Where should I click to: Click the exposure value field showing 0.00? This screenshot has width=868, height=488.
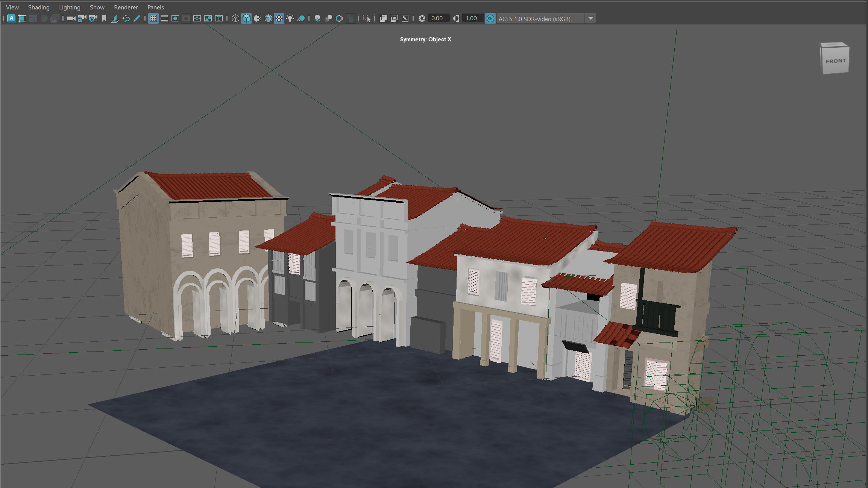[x=437, y=18]
